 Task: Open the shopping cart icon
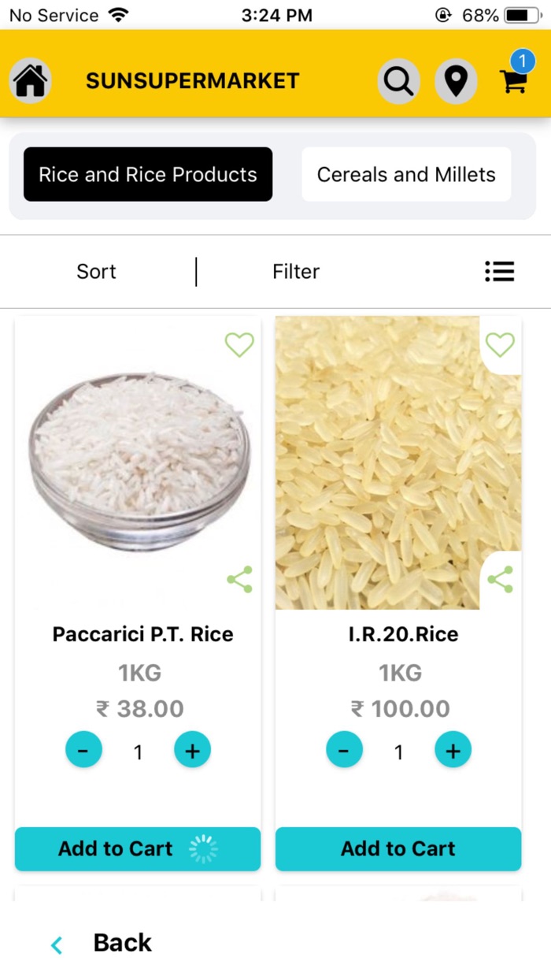point(513,82)
